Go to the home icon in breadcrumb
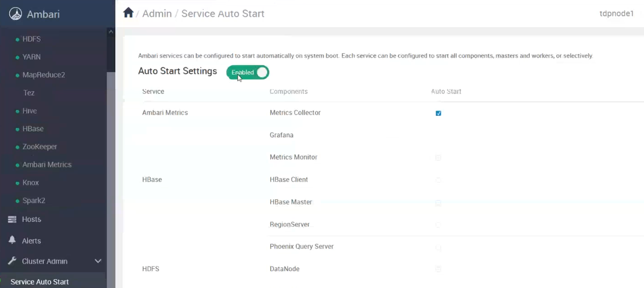 pos(128,13)
